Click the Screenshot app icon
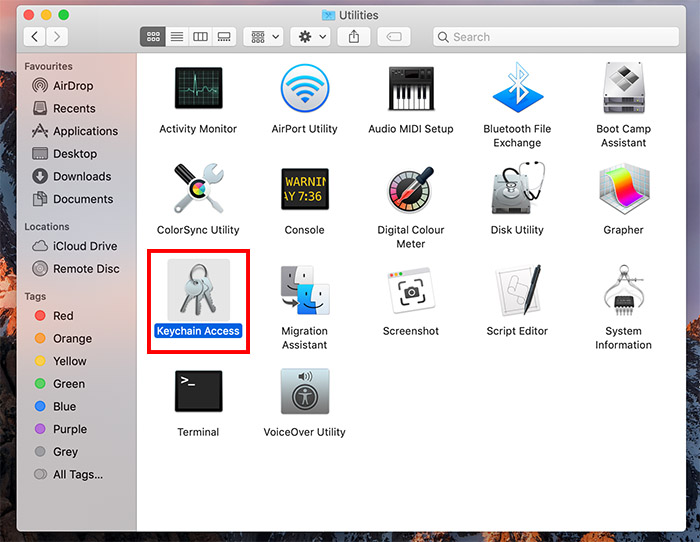 pyautogui.click(x=411, y=290)
